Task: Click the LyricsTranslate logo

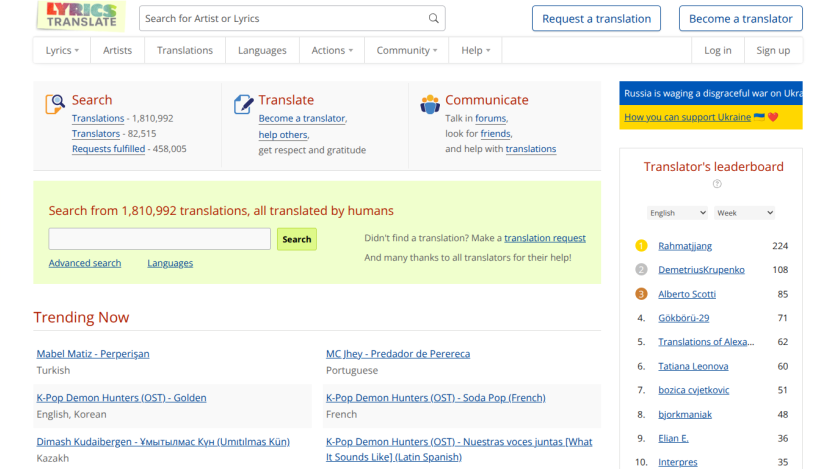Action: [x=81, y=15]
